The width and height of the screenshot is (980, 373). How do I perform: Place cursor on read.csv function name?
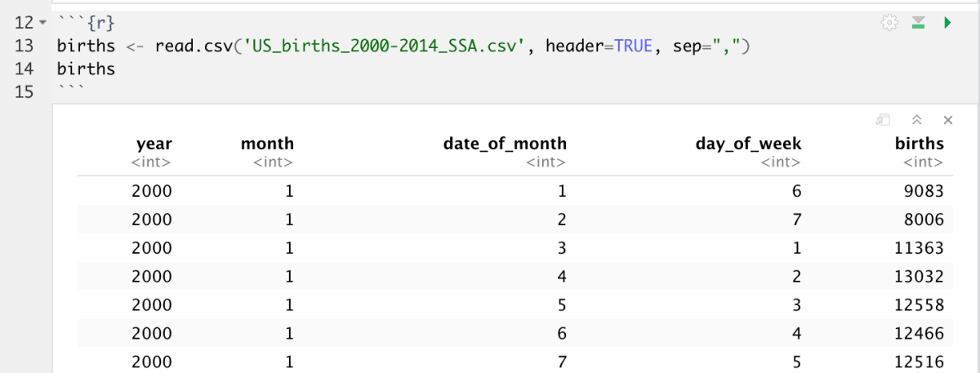(194, 46)
